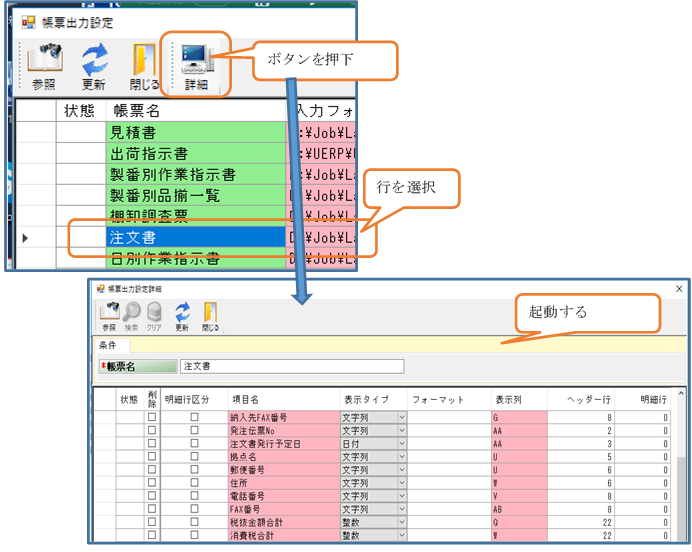Open the 表示タイプ dropdown for 拠点名

[x=402, y=456]
